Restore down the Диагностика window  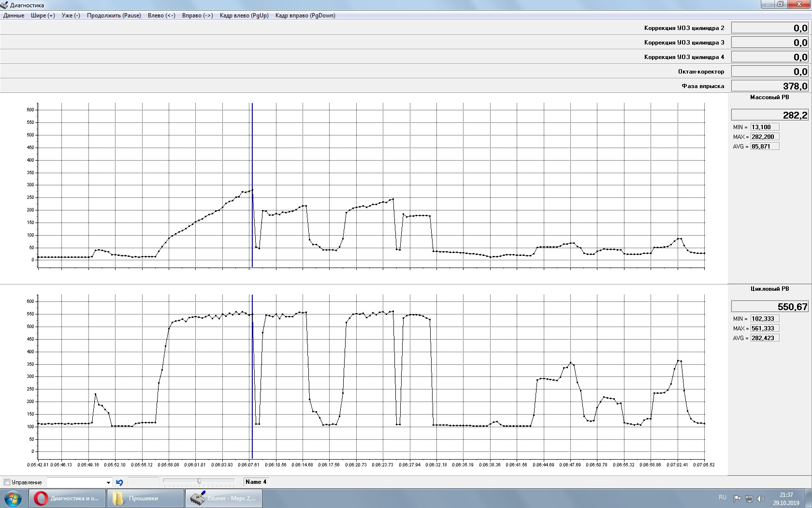781,4
